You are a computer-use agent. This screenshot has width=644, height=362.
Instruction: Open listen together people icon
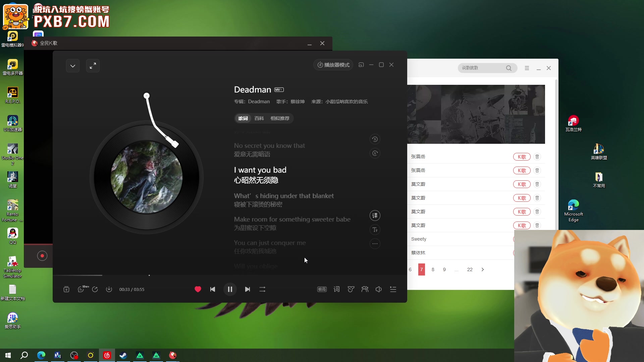pyautogui.click(x=365, y=289)
